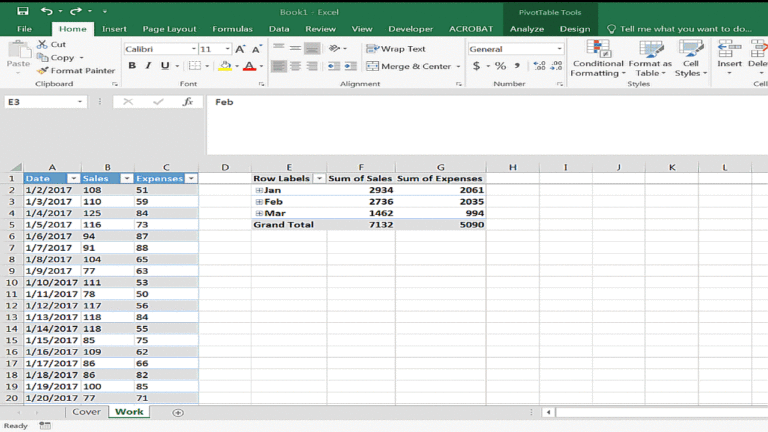Image resolution: width=768 pixels, height=432 pixels.
Task: Click the Insert Function fx icon
Action: pos(187,102)
